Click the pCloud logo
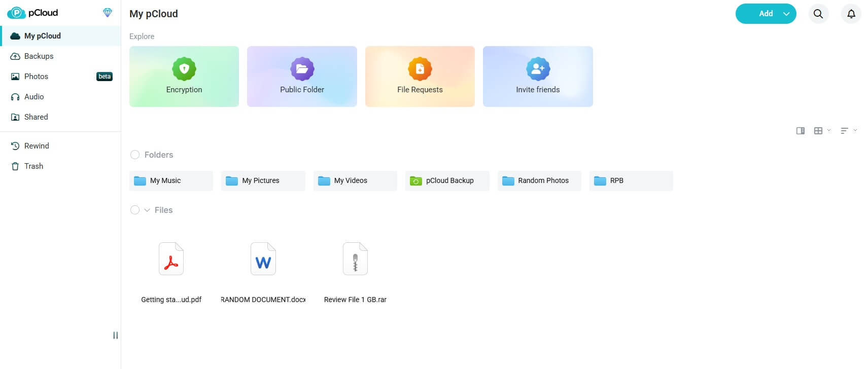 tap(32, 13)
